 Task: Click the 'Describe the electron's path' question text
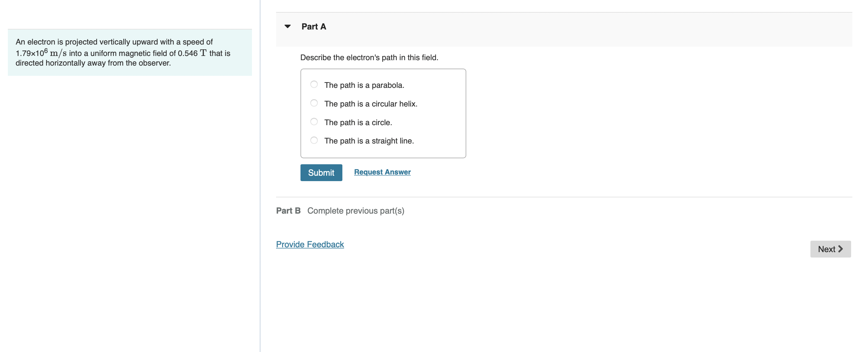click(369, 57)
